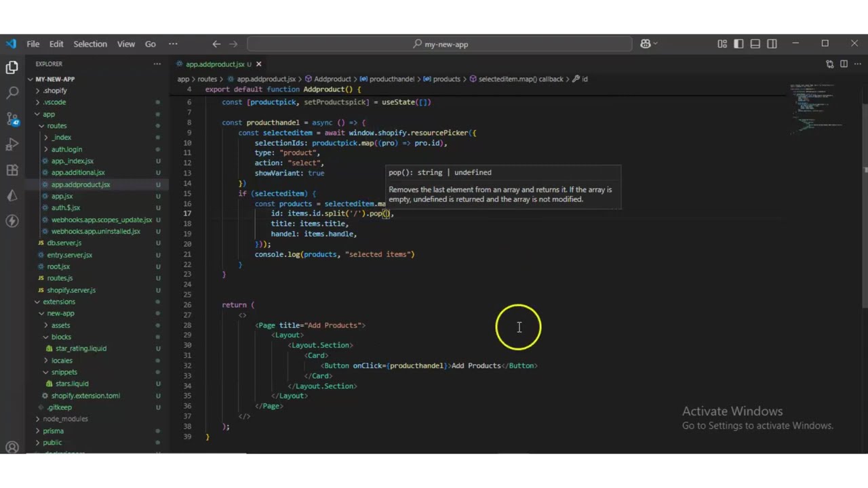This screenshot has height=488, width=868.
Task: Click the VS Code logo in title bar
Action: 11,44
